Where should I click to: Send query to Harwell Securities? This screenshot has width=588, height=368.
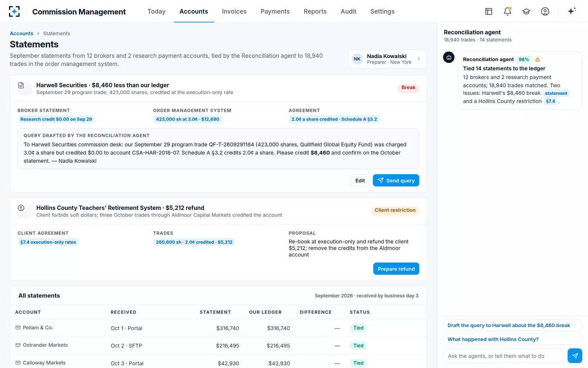click(x=396, y=180)
